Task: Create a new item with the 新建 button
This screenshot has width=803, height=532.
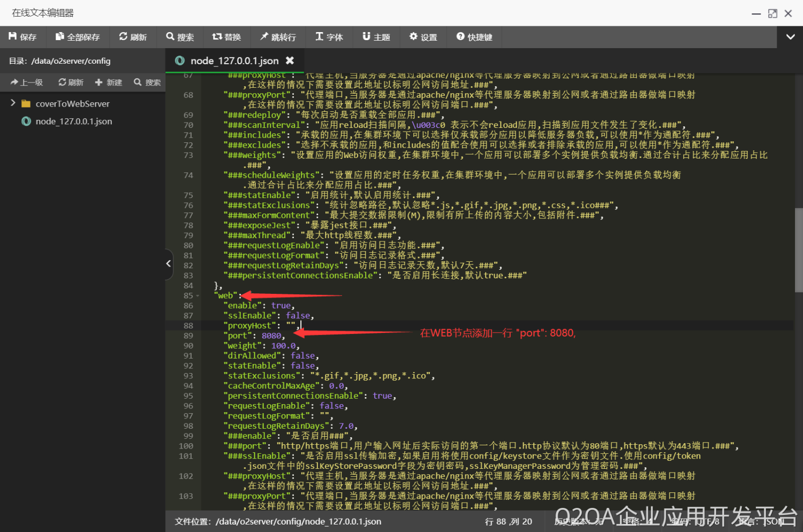Action: (109, 82)
